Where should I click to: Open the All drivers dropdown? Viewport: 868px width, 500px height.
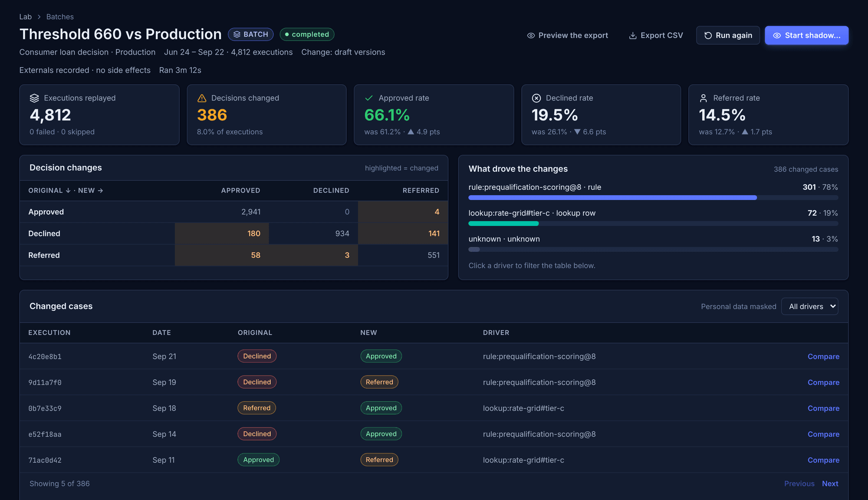[x=809, y=306]
